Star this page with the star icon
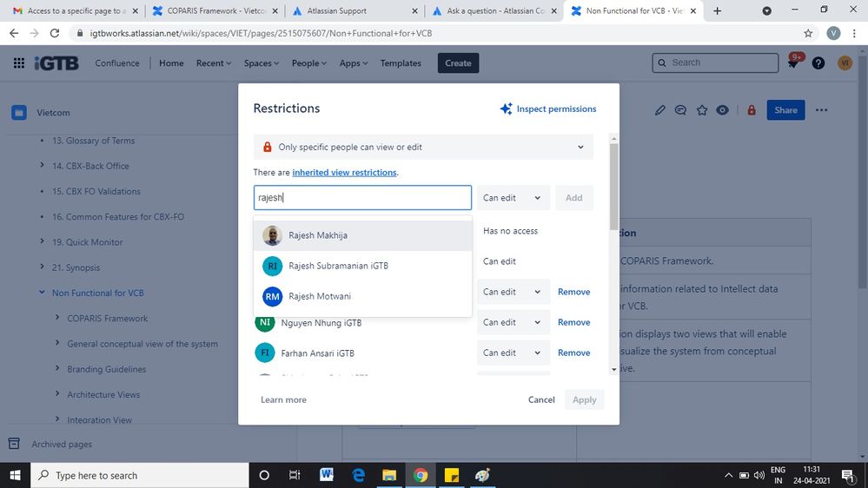Viewport: 868px width, 488px height. (x=702, y=110)
